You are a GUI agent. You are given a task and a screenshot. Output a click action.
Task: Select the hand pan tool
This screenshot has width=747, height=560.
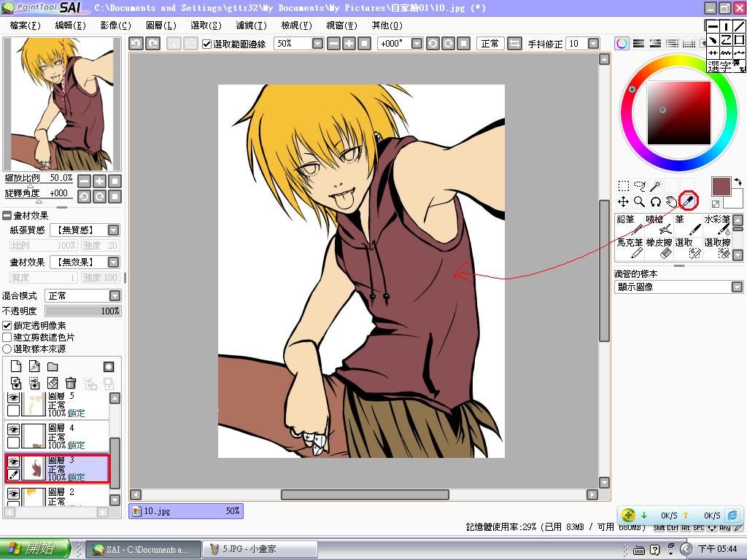671,201
